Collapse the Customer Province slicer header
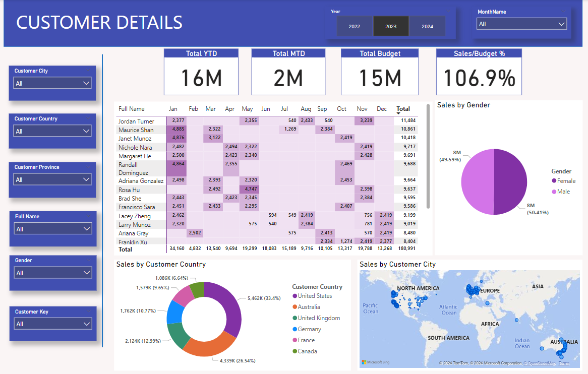The image size is (588, 374). 89,167
